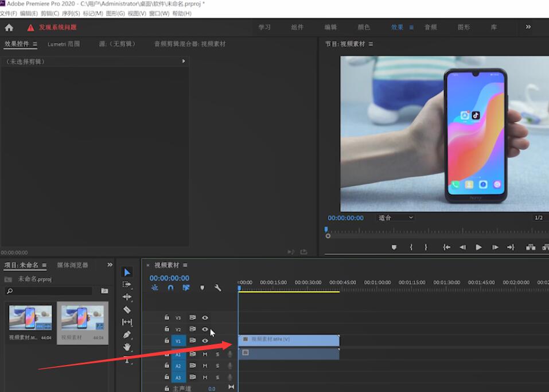This screenshot has height=392, width=549.
Task: Open the 1/2 playback resolution dropdown
Action: point(540,218)
